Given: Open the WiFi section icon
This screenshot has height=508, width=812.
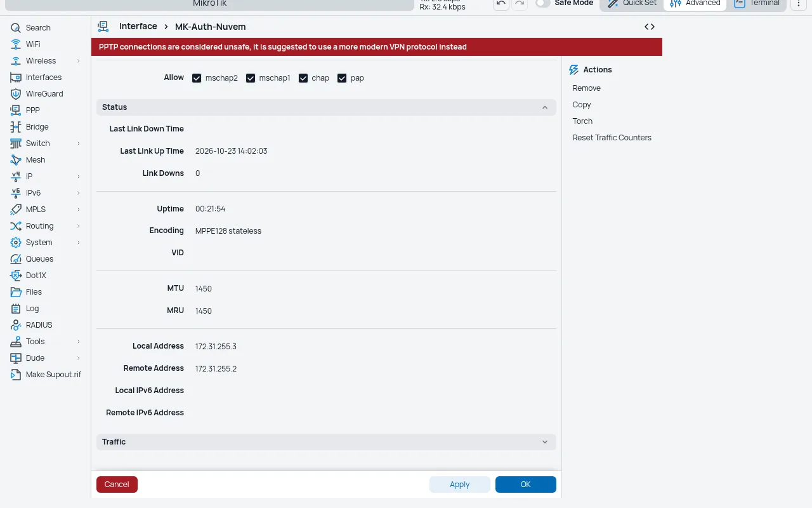Looking at the screenshot, I should 16,44.
